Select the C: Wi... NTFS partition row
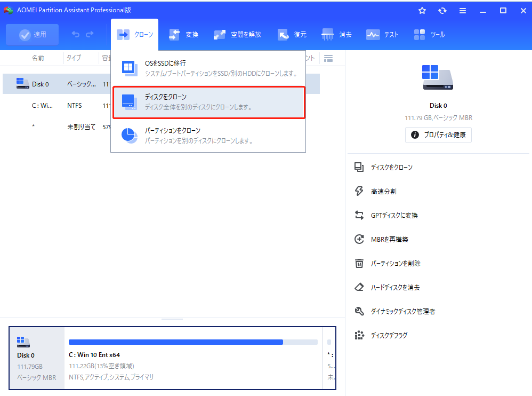 pos(57,106)
